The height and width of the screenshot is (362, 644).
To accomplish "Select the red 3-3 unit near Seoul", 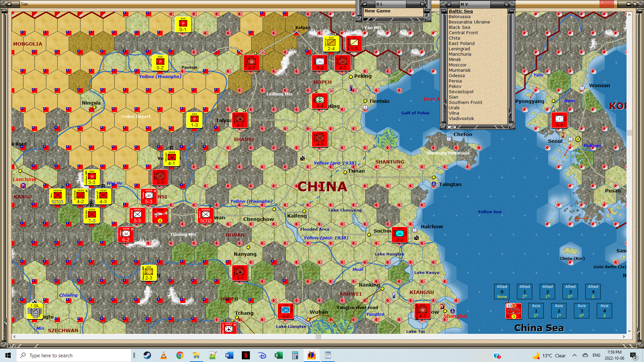I will [x=559, y=120].
